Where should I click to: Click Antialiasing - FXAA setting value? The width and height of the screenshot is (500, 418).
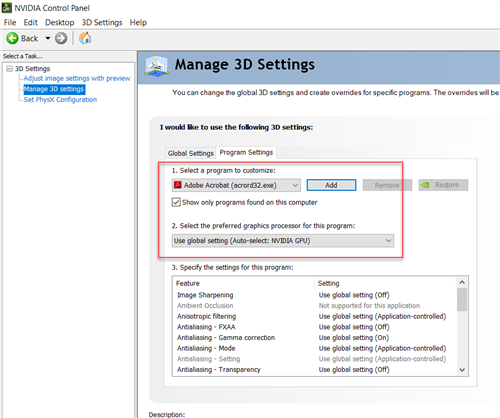coord(354,327)
